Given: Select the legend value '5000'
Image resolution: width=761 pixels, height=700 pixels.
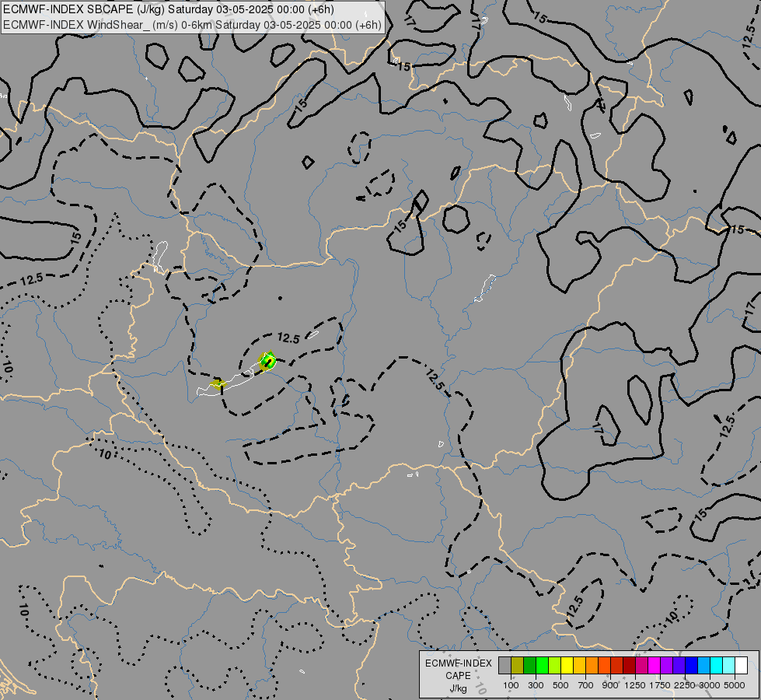Looking at the screenshot, I should tap(735, 685).
